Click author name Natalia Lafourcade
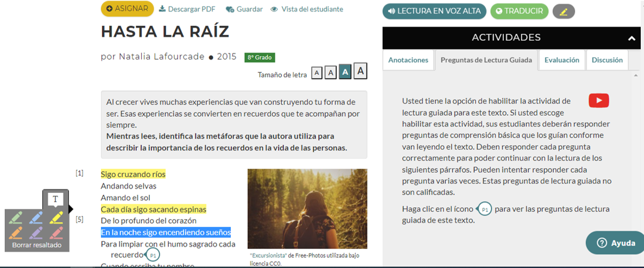644x268 pixels. pyautogui.click(x=162, y=57)
